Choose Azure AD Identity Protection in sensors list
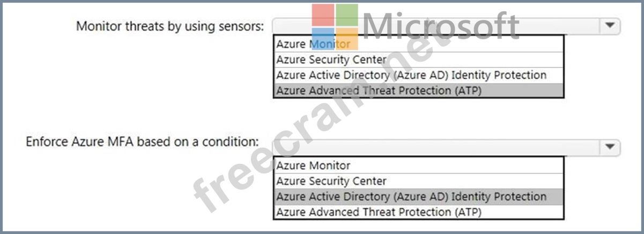Viewport: 644px width, 234px height. pyautogui.click(x=418, y=75)
